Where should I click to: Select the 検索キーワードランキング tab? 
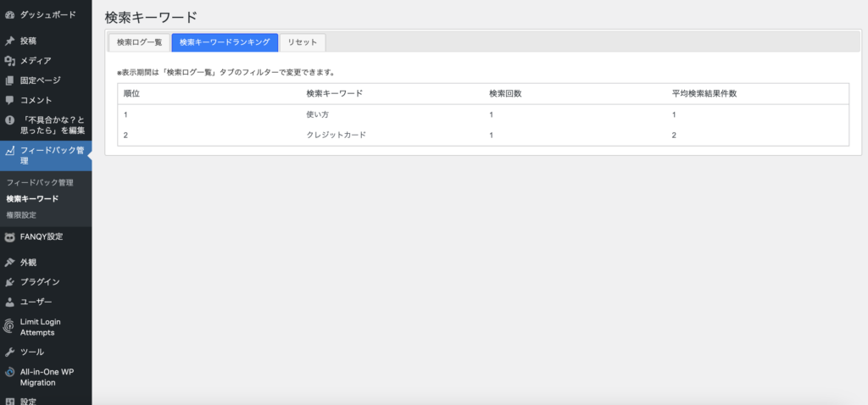[x=225, y=42]
